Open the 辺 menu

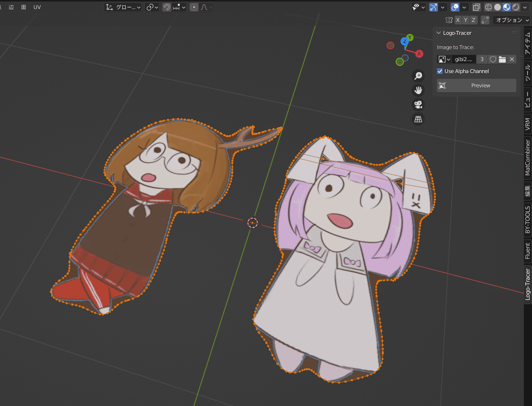click(11, 7)
